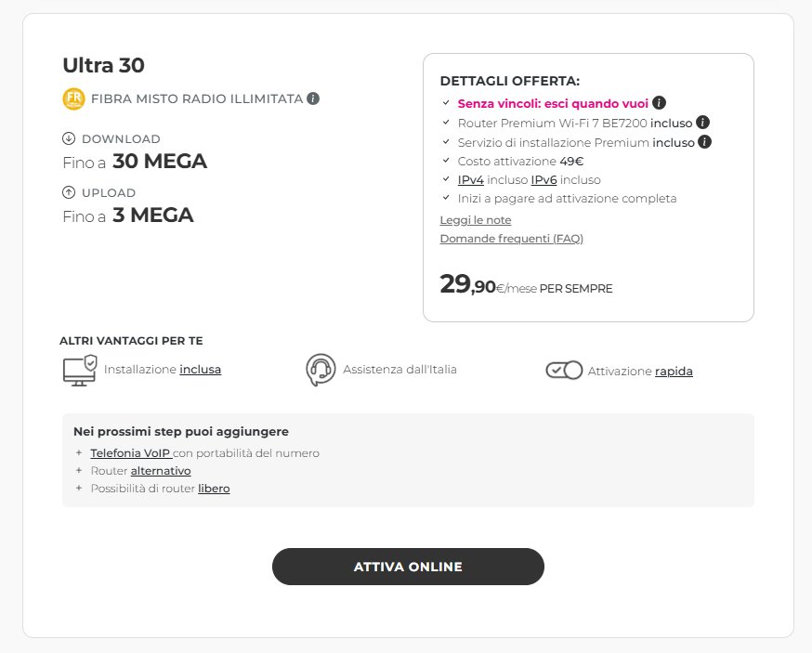Click the download arrow icon
The width and height of the screenshot is (812, 653).
coord(69,139)
